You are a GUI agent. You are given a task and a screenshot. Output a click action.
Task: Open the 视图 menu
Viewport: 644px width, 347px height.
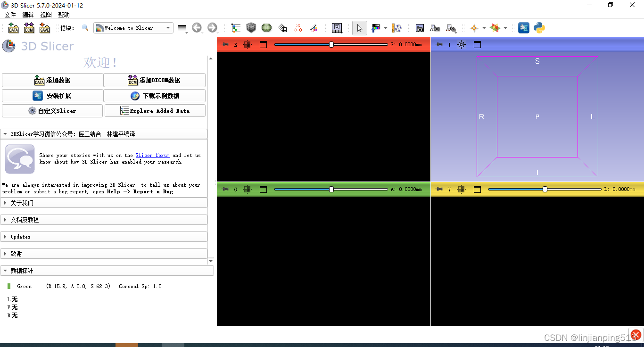[46, 15]
